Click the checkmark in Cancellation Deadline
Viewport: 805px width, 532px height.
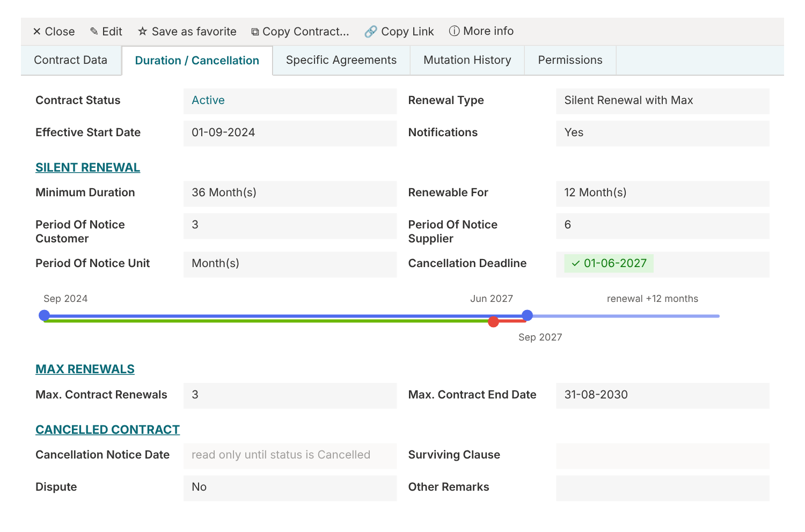click(x=575, y=263)
